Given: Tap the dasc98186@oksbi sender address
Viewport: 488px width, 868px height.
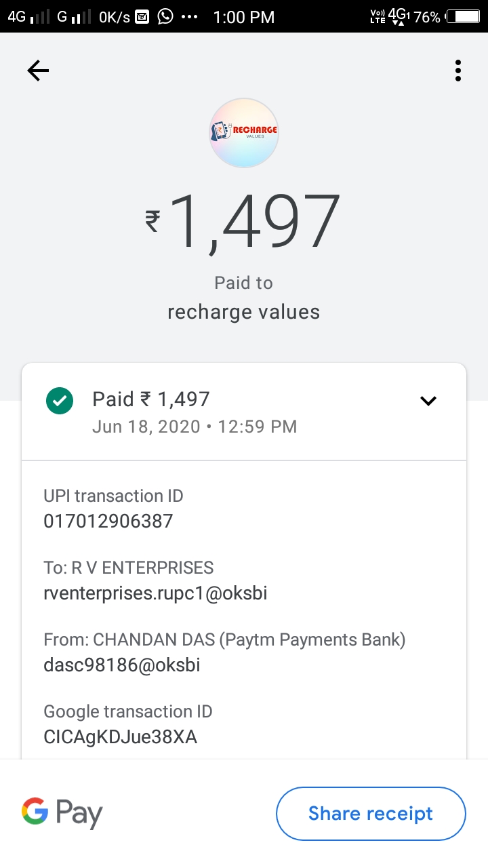Looking at the screenshot, I should (122, 665).
